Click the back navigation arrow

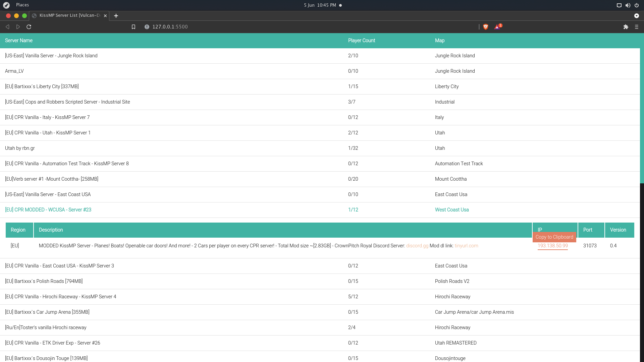(7, 27)
